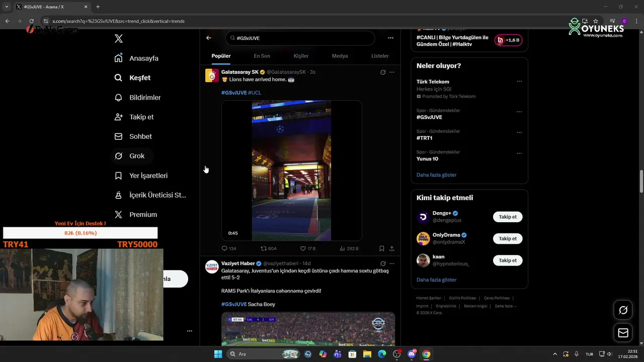Click the #GSvJUVE search field
The width and height of the screenshot is (644, 362).
tap(300, 38)
